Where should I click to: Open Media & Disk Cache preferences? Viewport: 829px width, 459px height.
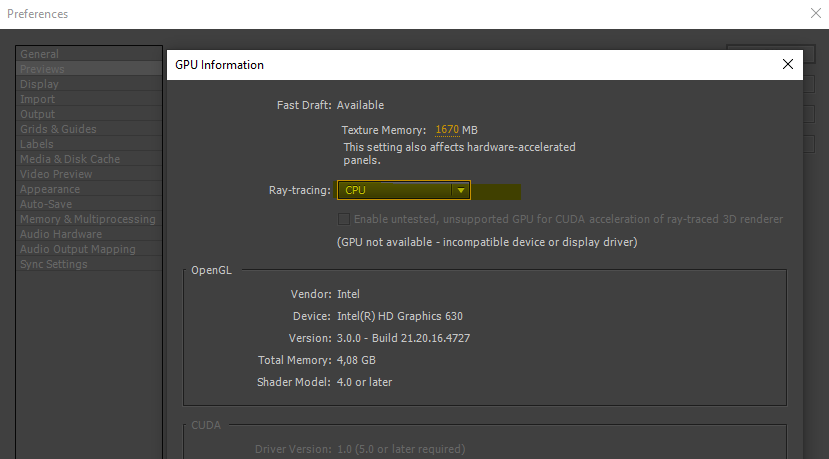pos(89,159)
